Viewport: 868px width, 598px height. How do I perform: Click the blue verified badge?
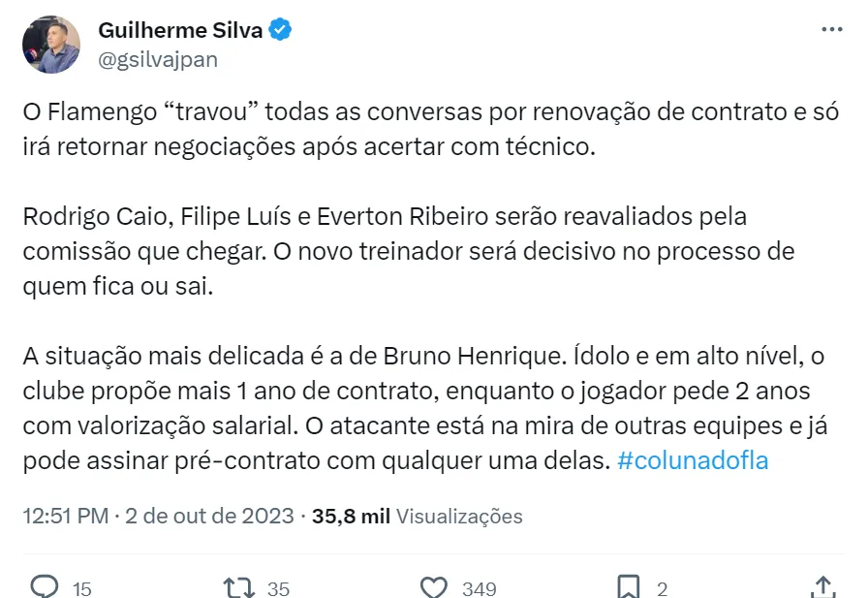pos(280,30)
